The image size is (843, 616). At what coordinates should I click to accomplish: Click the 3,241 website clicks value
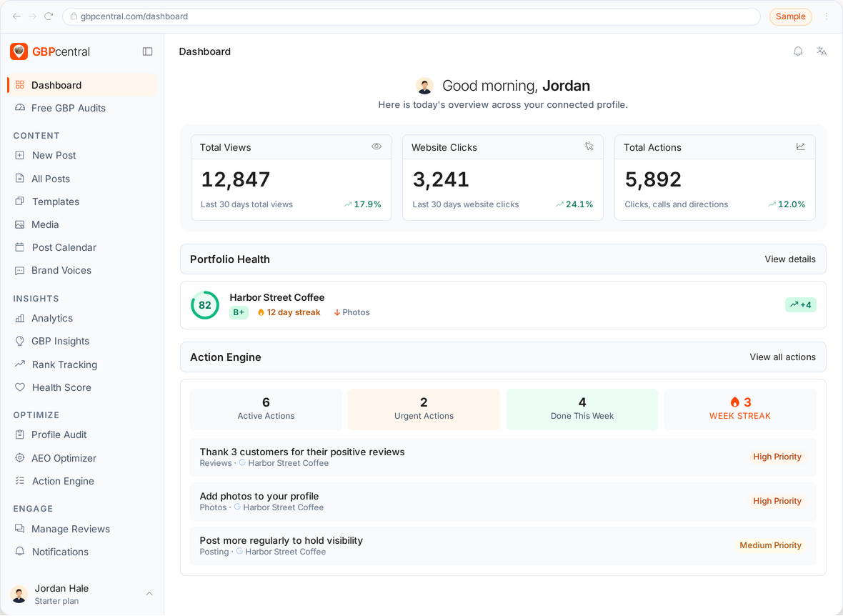coord(441,179)
